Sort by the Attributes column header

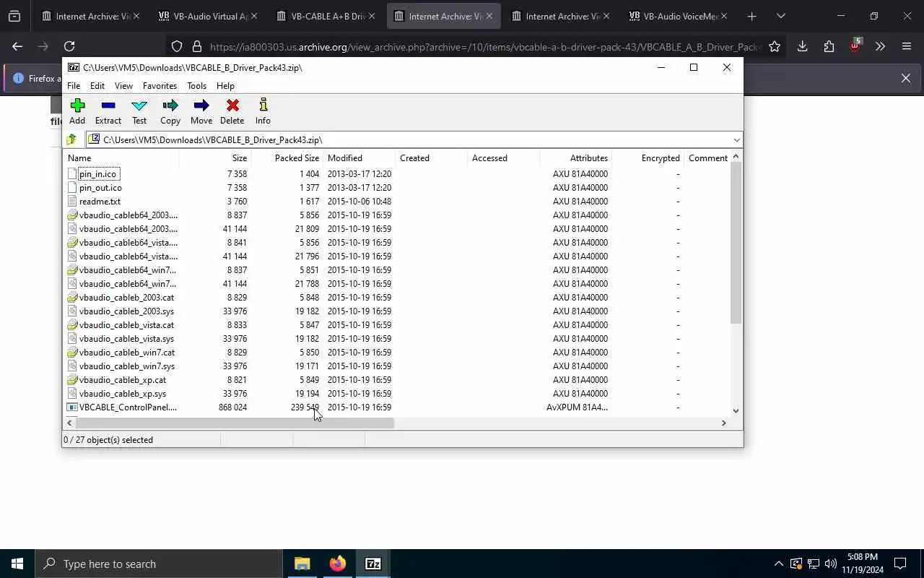pyautogui.click(x=575, y=158)
